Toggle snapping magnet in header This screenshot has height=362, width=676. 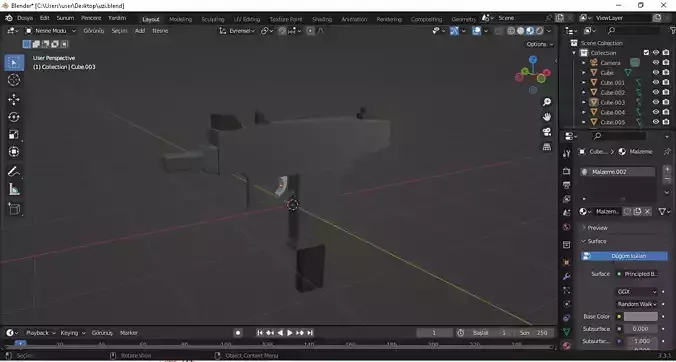tap(282, 31)
